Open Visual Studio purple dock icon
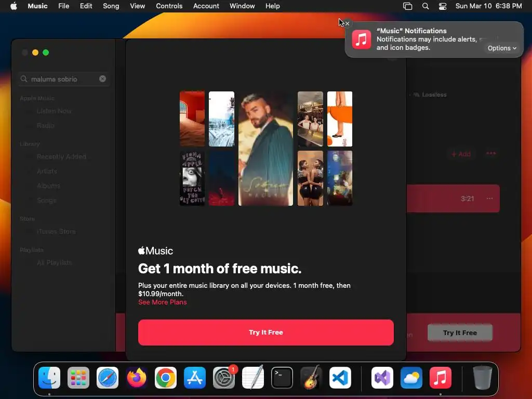532x399 pixels. [382, 378]
